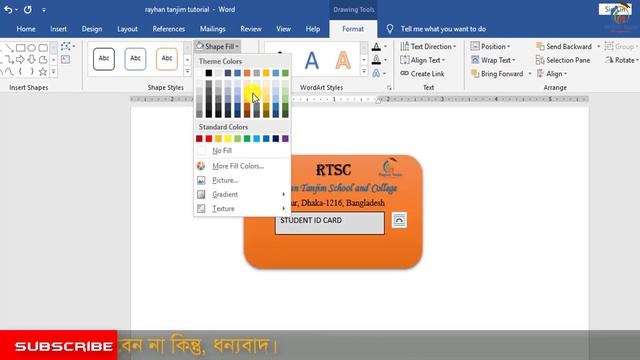Click the Draw Text Box icon

(65, 60)
